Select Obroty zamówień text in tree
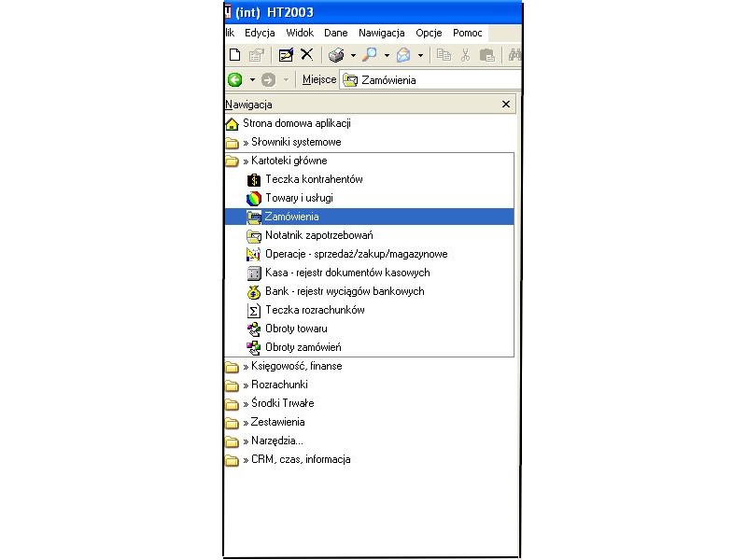Viewport: 747px width, 560px height. [x=303, y=347]
